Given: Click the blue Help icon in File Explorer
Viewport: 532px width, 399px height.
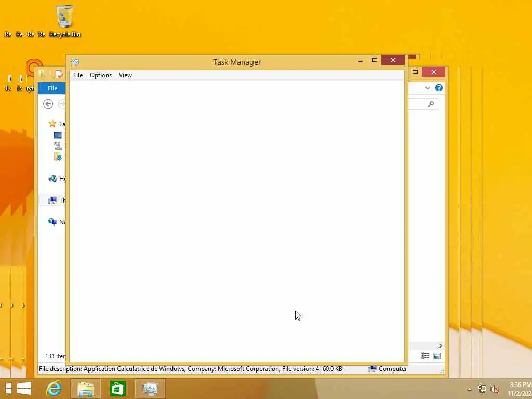Looking at the screenshot, I should tap(438, 88).
